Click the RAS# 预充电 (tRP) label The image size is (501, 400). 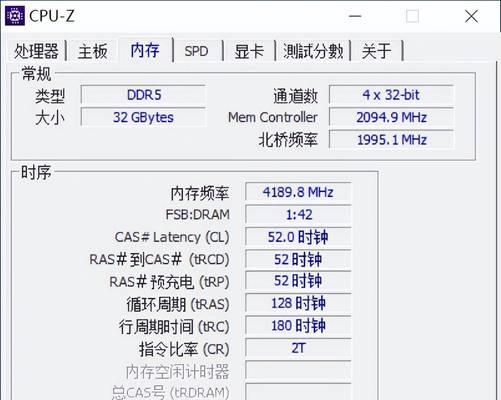[x=169, y=282]
